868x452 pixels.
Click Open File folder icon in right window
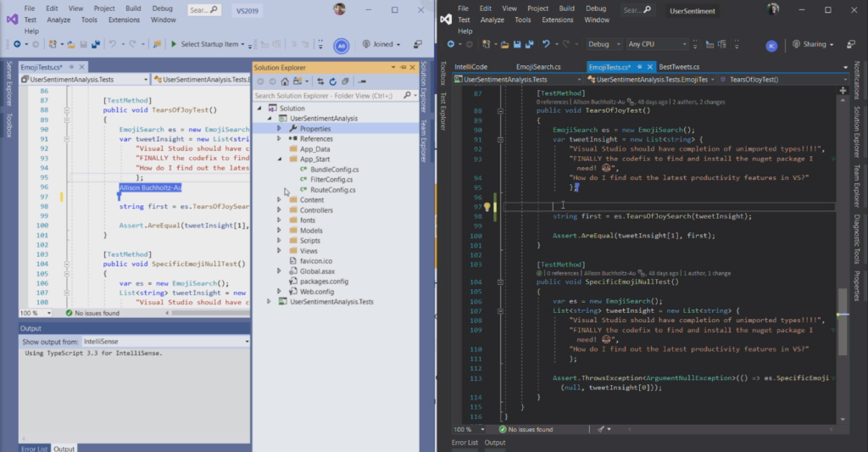click(x=505, y=44)
